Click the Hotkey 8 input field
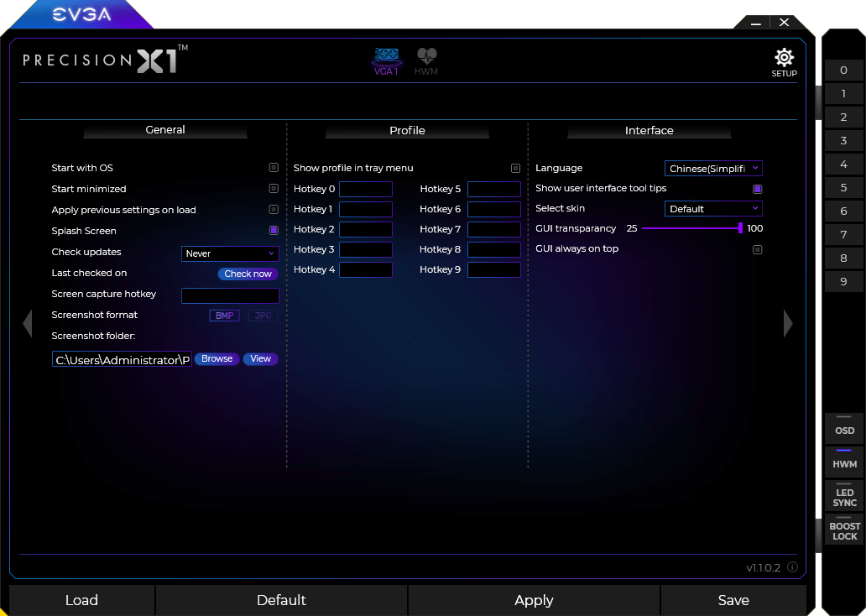The width and height of the screenshot is (866, 616). coord(493,250)
